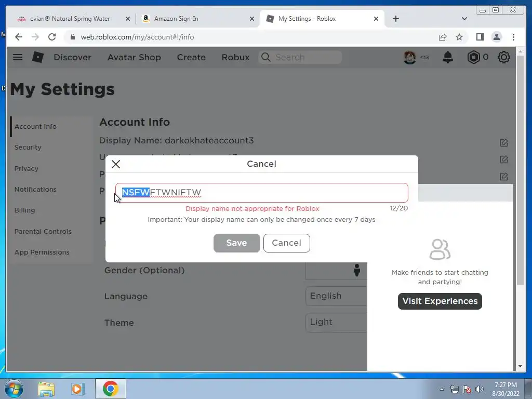Launch Windows Media Player from the taskbar
532x399 pixels.
point(78,389)
